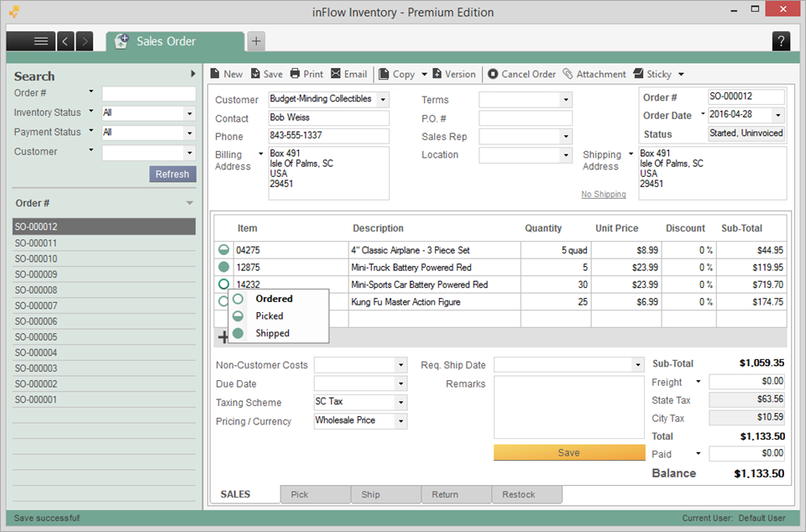Choose Shipped in status popup
806x532 pixels.
click(278, 333)
